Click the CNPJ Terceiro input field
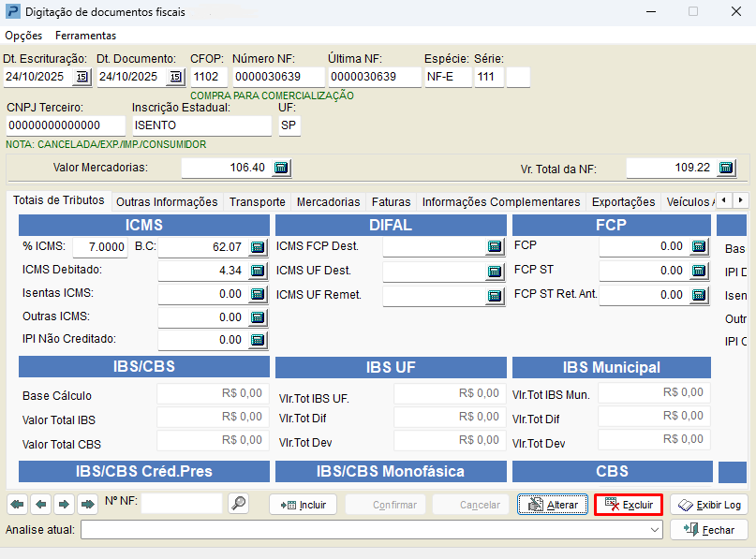756x559 pixels. click(x=65, y=125)
